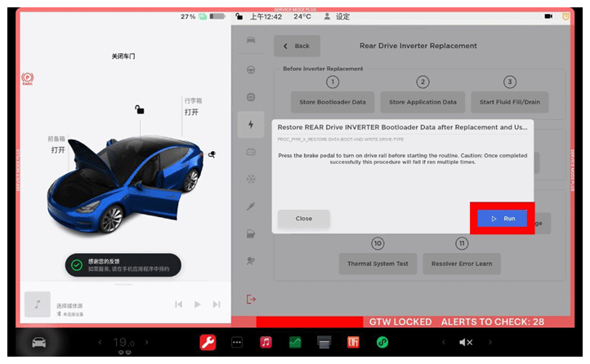Open the music note app in dock

pos(266,342)
